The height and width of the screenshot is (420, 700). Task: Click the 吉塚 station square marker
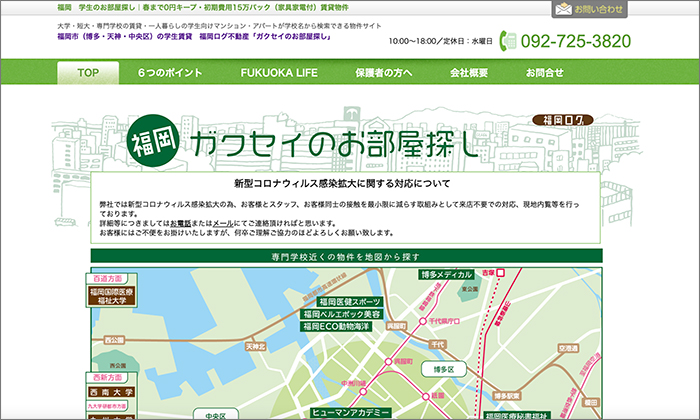501,272
